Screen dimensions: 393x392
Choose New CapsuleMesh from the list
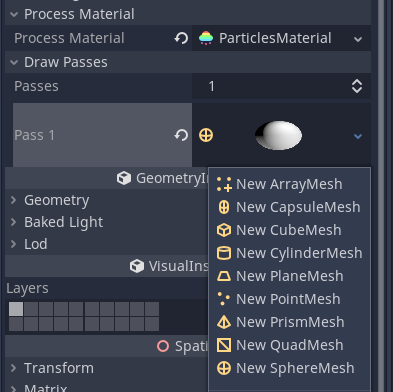289,207
